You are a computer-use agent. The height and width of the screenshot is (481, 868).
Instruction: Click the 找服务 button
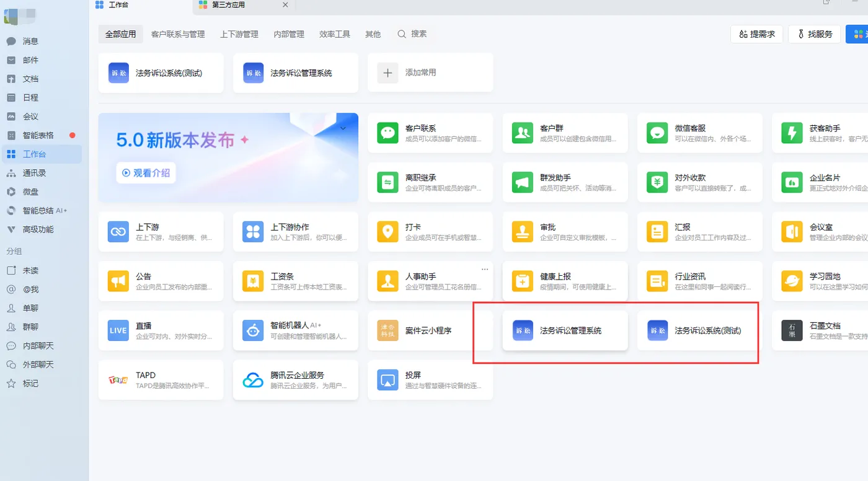tap(814, 34)
